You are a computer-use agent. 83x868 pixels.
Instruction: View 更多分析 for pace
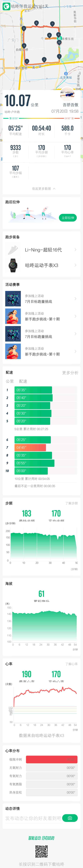(70, 373)
